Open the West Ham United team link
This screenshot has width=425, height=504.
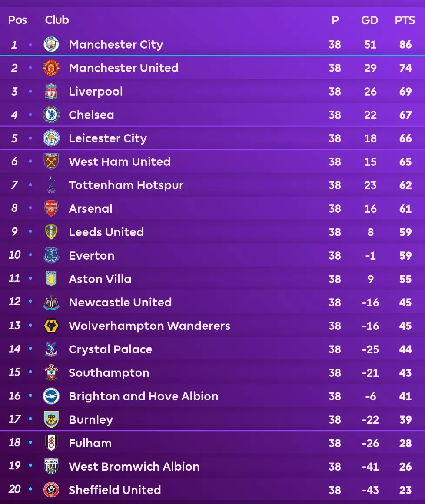click(x=120, y=161)
